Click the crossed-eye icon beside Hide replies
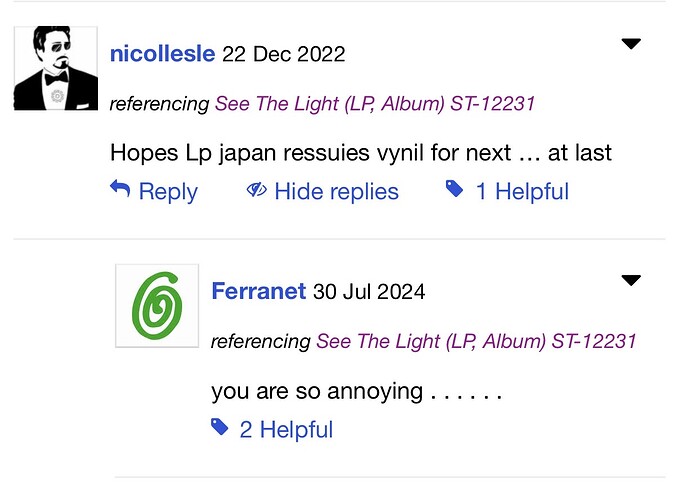 coord(256,190)
